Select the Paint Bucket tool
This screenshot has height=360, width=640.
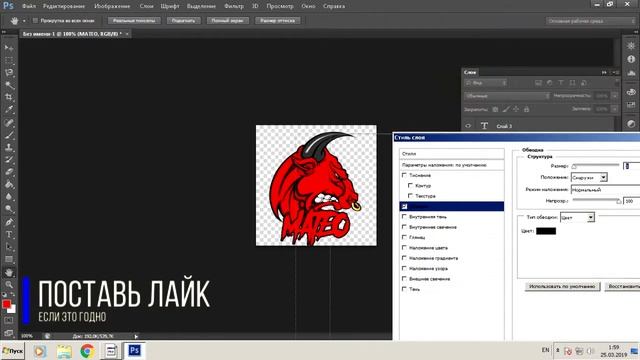click(x=9, y=184)
